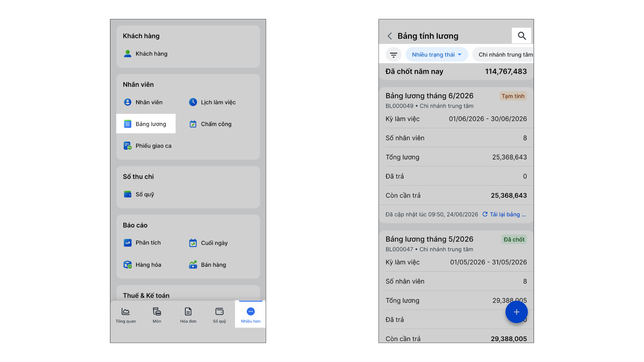Image resolution: width=644 pixels, height=362 pixels.
Task: Select the Còn cần trả value 29,388,005
Action: (509, 339)
